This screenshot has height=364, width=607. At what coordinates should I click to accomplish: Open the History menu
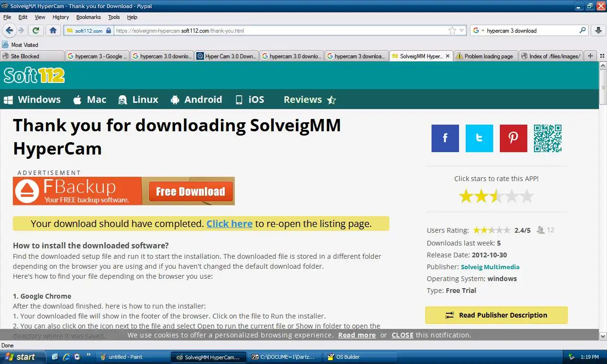(61, 17)
